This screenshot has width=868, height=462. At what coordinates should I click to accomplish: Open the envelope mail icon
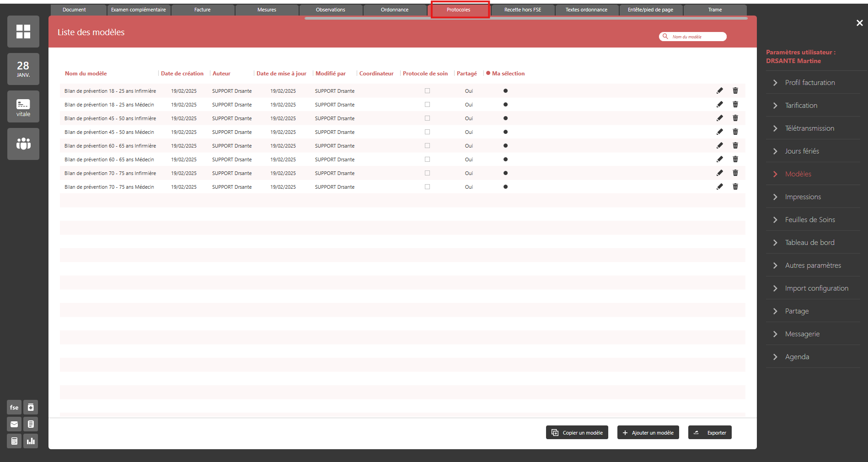click(x=14, y=424)
